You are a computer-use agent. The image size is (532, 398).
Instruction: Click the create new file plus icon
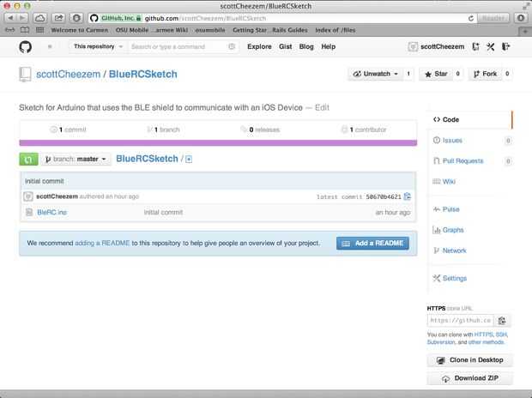click(189, 160)
